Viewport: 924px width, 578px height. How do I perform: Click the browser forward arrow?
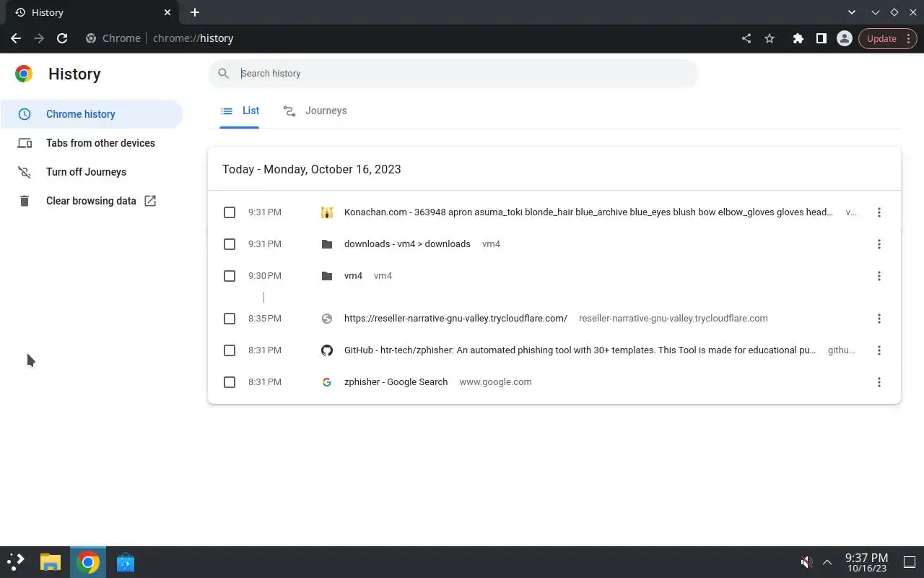click(39, 38)
